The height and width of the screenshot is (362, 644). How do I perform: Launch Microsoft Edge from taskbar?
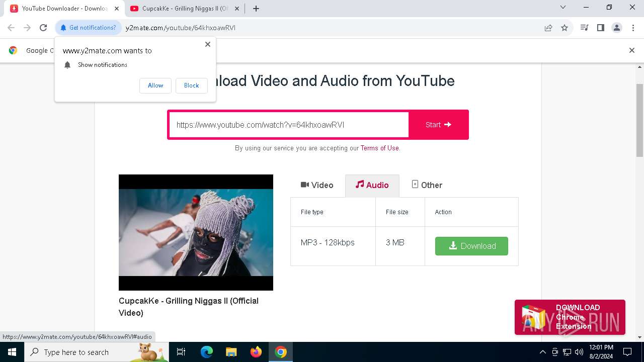click(207, 352)
